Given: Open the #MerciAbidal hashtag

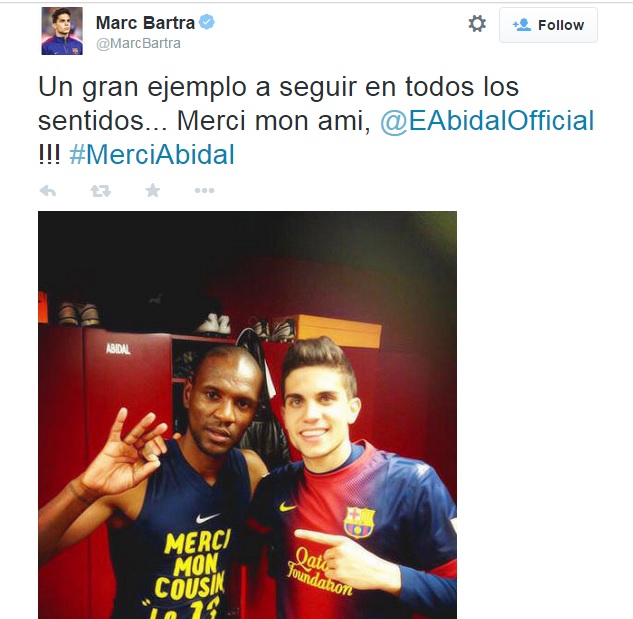Looking at the screenshot, I should coord(152,154).
